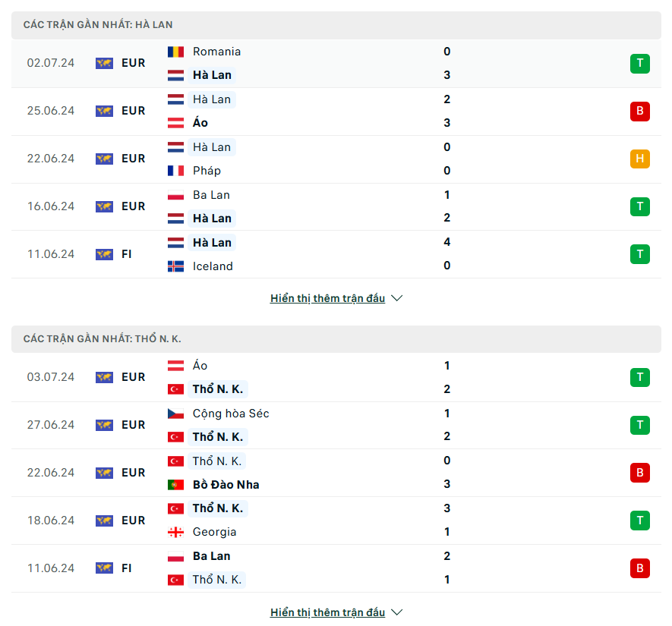Viewport: 672px width, 626px height.
Task: Expand more Thổ N. K. matches via bottom chevron
Action: tap(397, 612)
